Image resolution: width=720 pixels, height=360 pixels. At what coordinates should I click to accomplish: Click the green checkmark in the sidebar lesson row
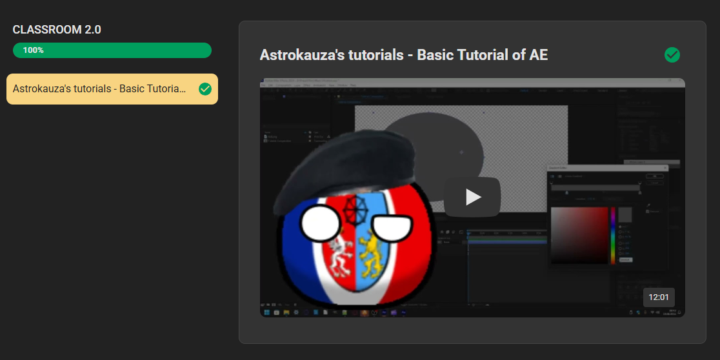(x=205, y=89)
